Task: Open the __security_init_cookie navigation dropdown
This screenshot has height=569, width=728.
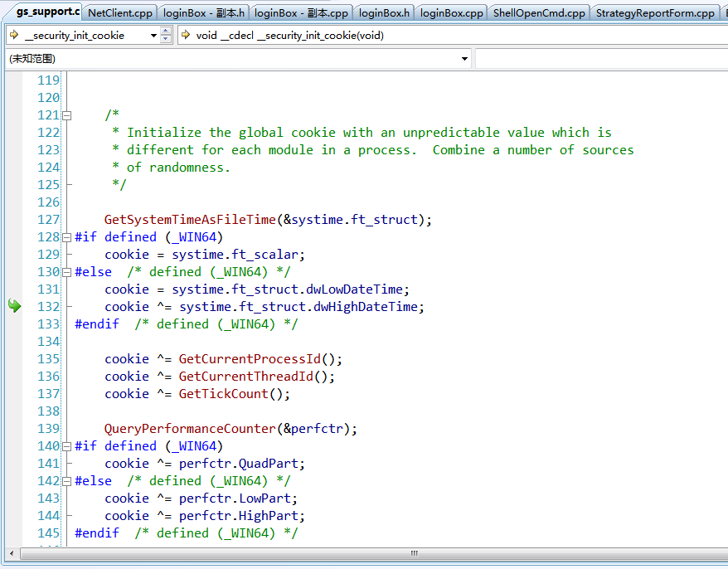Action: pos(153,36)
